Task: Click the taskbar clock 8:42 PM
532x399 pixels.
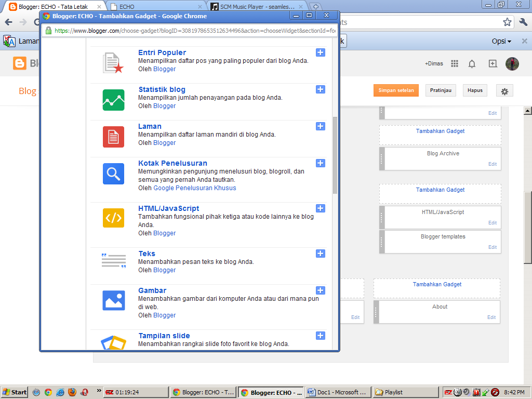Action: pos(514,392)
